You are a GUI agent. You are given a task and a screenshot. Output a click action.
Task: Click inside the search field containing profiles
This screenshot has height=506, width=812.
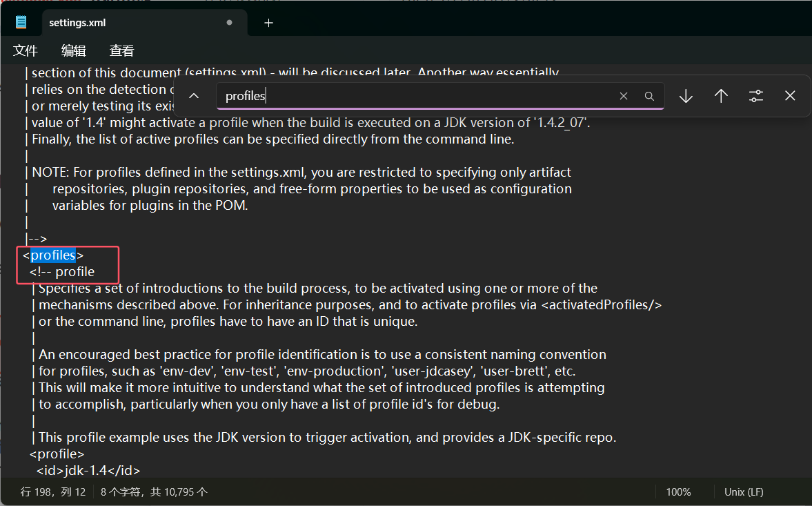[x=414, y=96]
